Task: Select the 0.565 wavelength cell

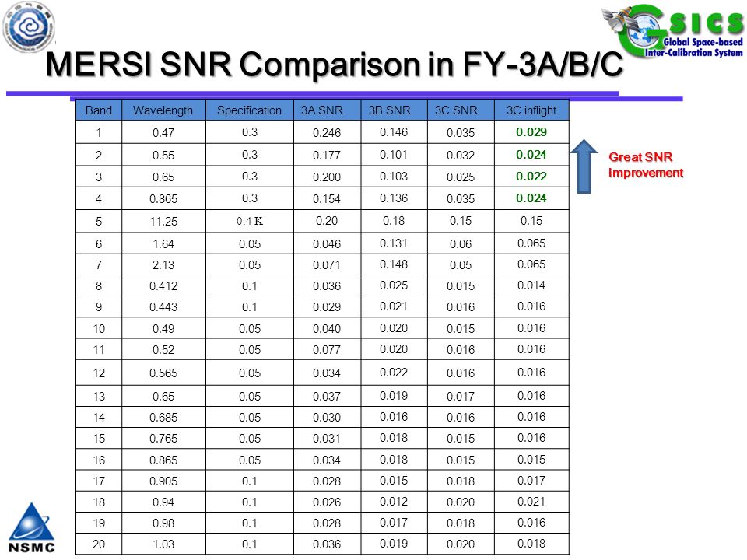Action: pos(163,373)
